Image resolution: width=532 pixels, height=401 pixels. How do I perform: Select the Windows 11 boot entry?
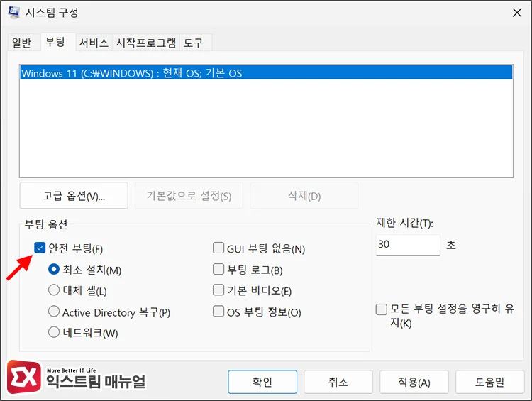pos(266,73)
